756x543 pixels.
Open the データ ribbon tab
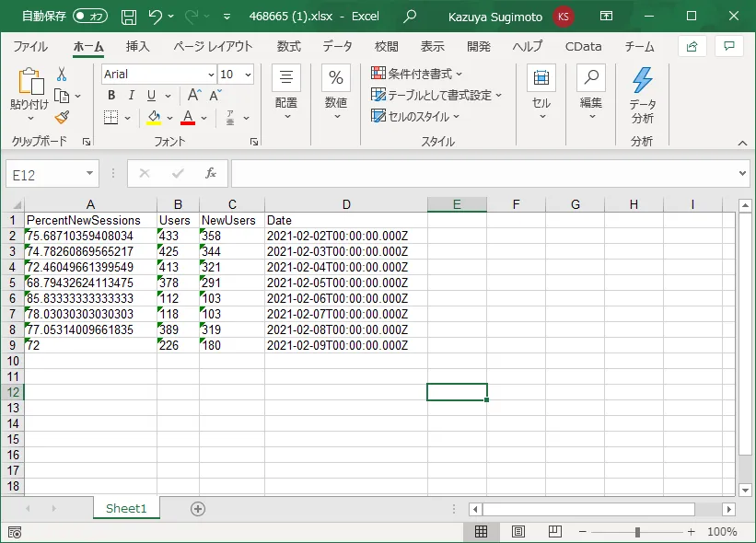(337, 46)
